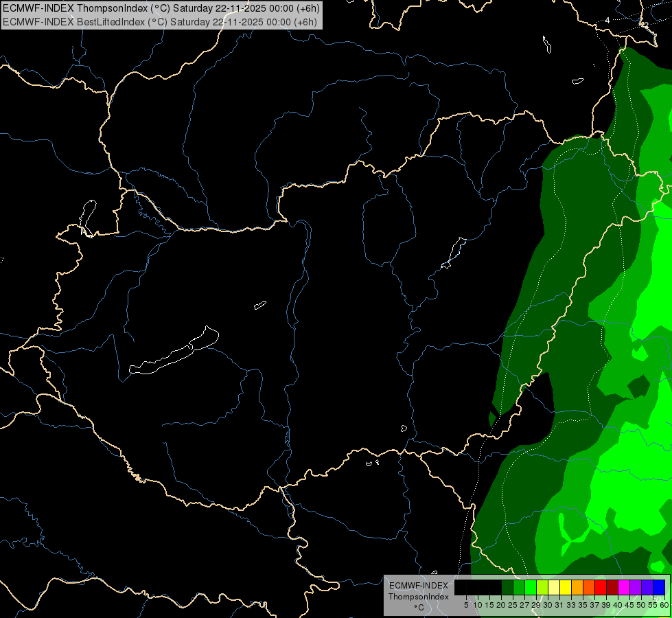Click the legend value 60

[664, 605]
